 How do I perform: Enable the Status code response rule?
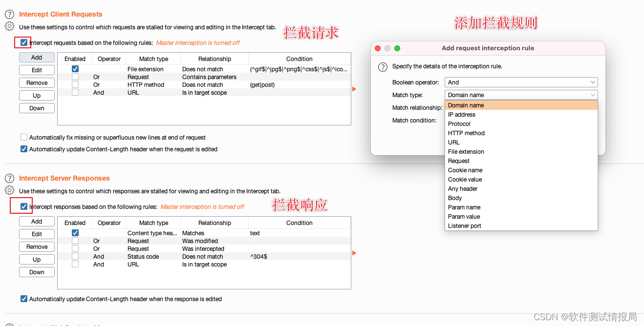[75, 257]
